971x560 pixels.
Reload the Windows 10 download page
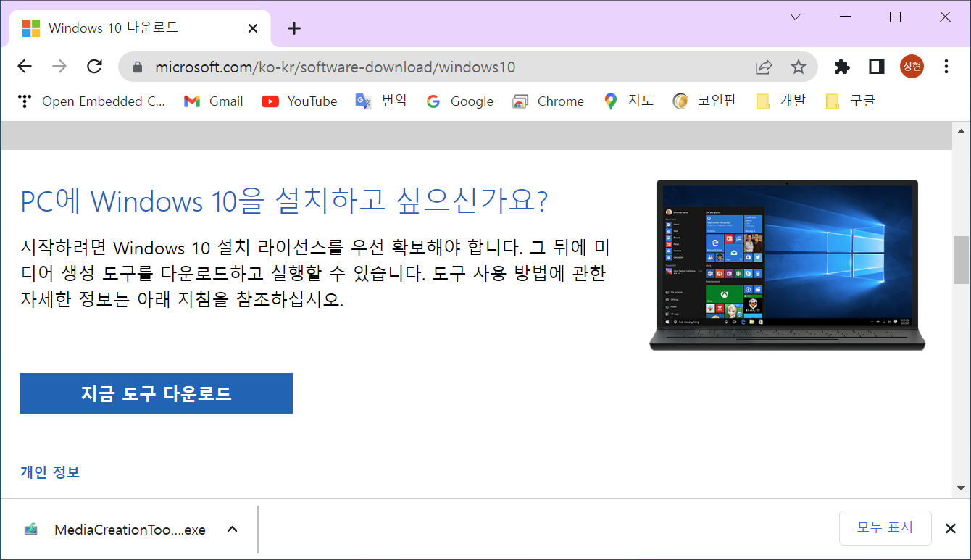[x=94, y=67]
